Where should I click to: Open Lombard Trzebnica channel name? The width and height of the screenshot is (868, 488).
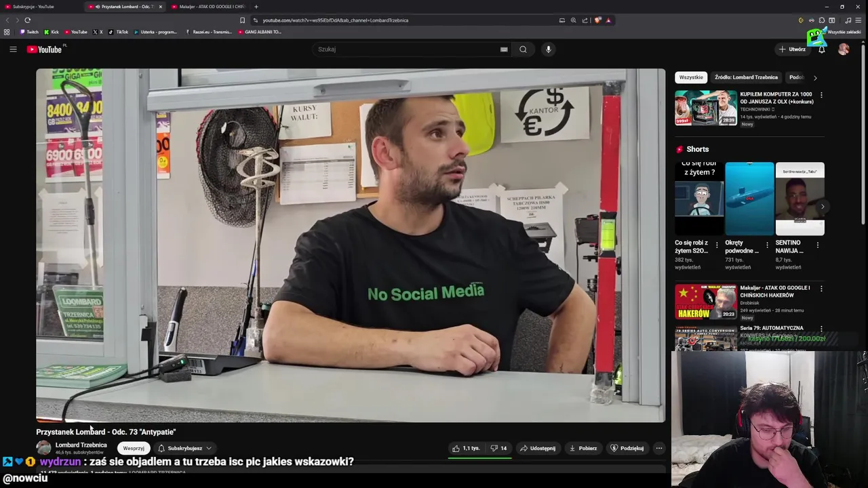[81, 445]
